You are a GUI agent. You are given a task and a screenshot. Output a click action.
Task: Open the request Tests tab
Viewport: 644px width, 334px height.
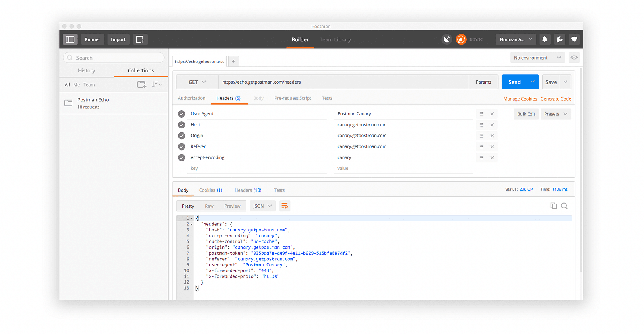pyautogui.click(x=327, y=98)
